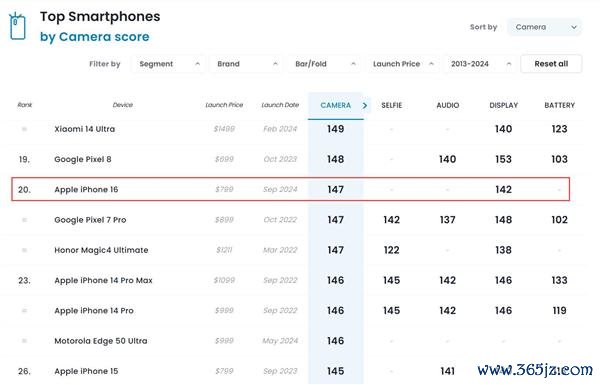Open the Motorola Edge 50 Ultra entry
The image size is (600, 385).
[101, 341]
